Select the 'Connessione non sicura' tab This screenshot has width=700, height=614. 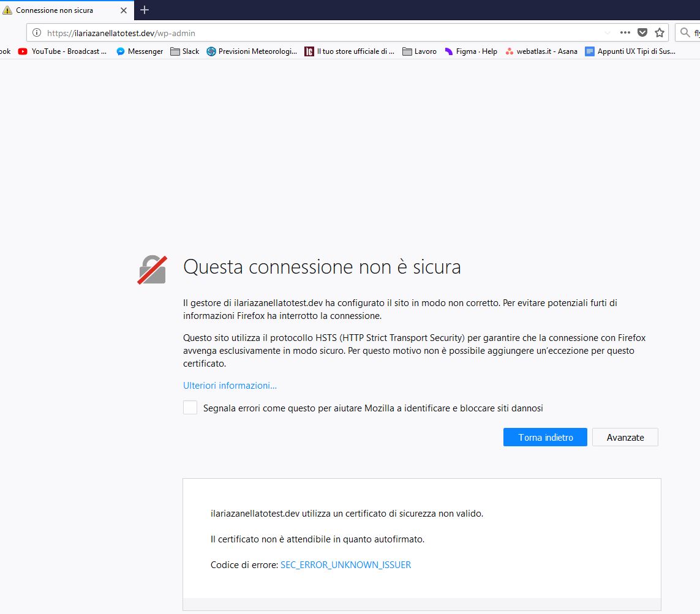[x=61, y=10]
